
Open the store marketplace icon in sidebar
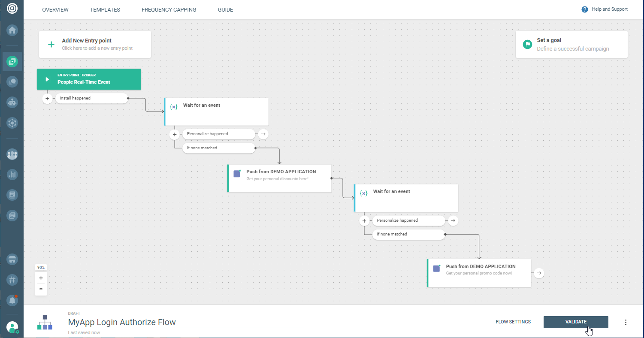click(x=12, y=260)
